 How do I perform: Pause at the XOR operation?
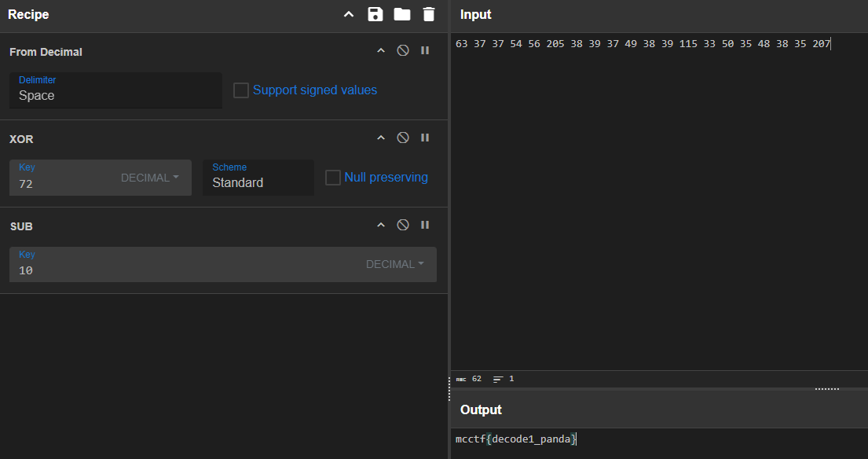click(x=425, y=138)
